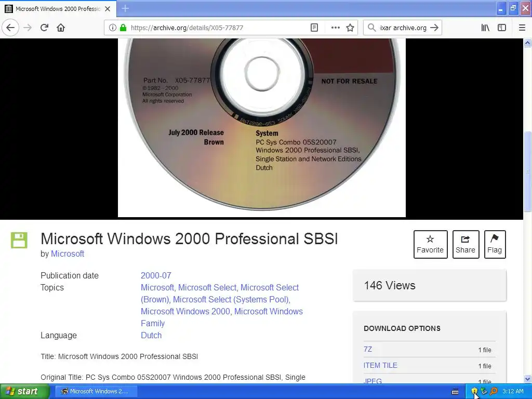Click the Favorite button
The image size is (532, 399).
coord(430,244)
